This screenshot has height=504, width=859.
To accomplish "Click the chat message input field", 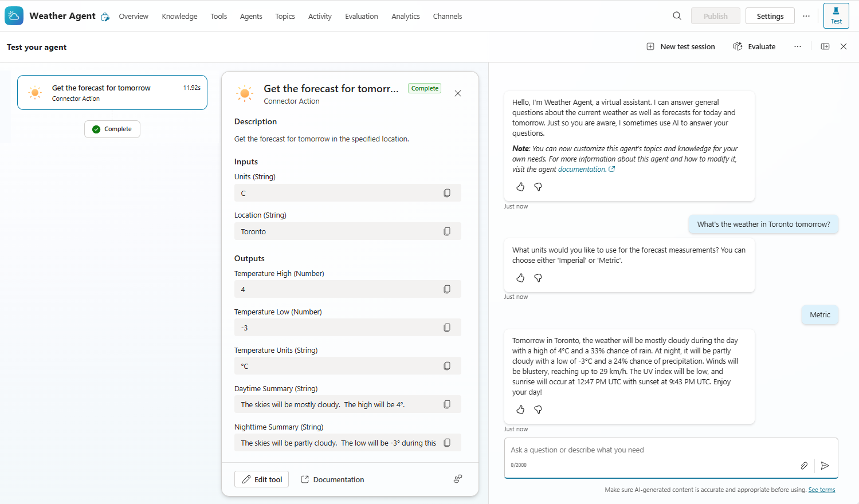I will click(x=653, y=450).
